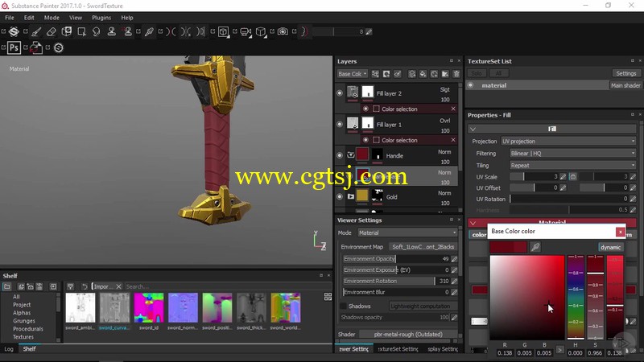This screenshot has width=644, height=362.
Task: Toggle the material texture set radio button
Action: point(471,85)
